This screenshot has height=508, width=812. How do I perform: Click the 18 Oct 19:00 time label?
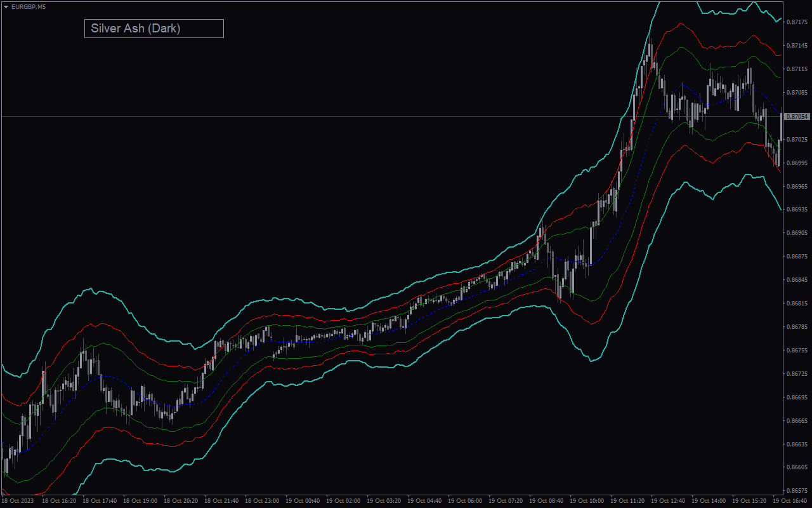(x=140, y=501)
